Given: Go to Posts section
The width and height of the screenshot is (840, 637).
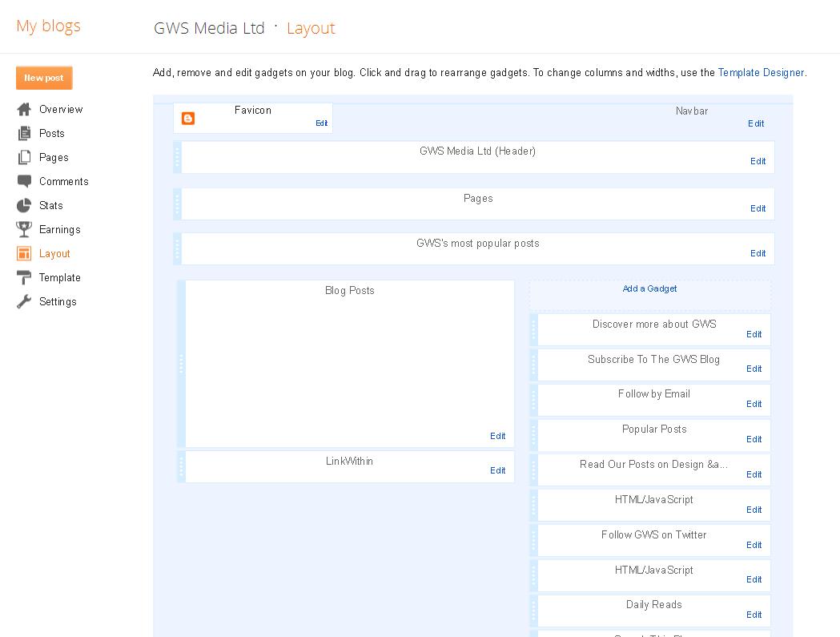Looking at the screenshot, I should pos(51,134).
